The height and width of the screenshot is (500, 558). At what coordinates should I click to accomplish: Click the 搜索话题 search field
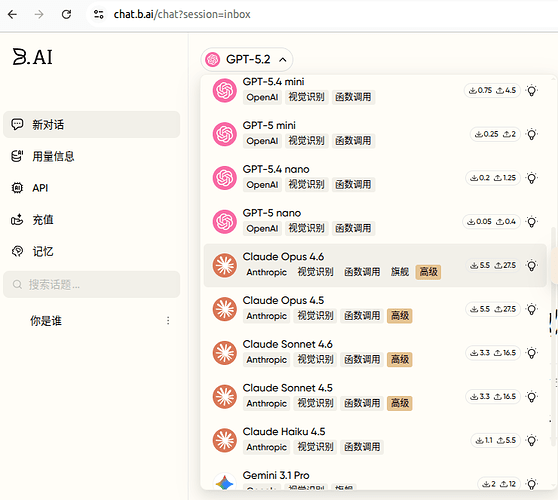pos(91,284)
